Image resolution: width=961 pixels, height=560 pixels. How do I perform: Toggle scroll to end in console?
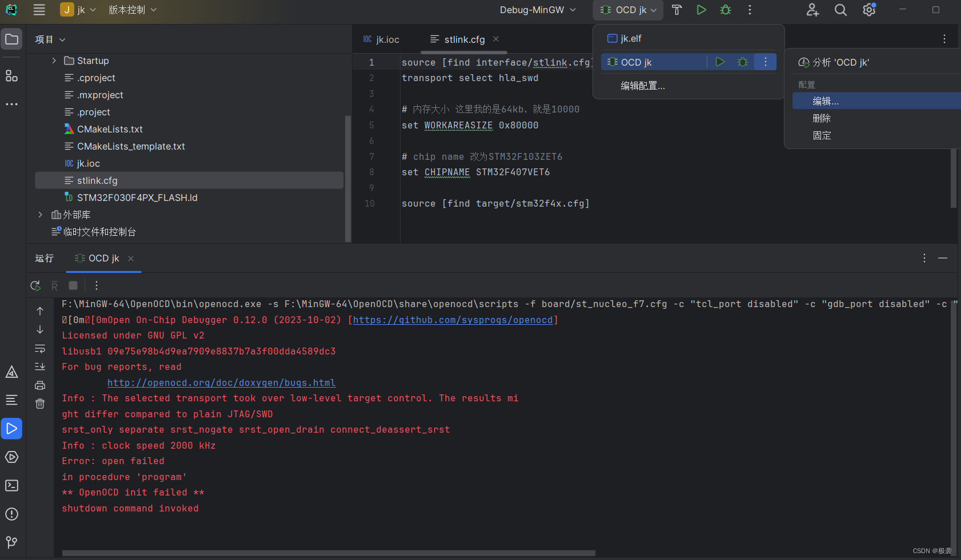40,366
